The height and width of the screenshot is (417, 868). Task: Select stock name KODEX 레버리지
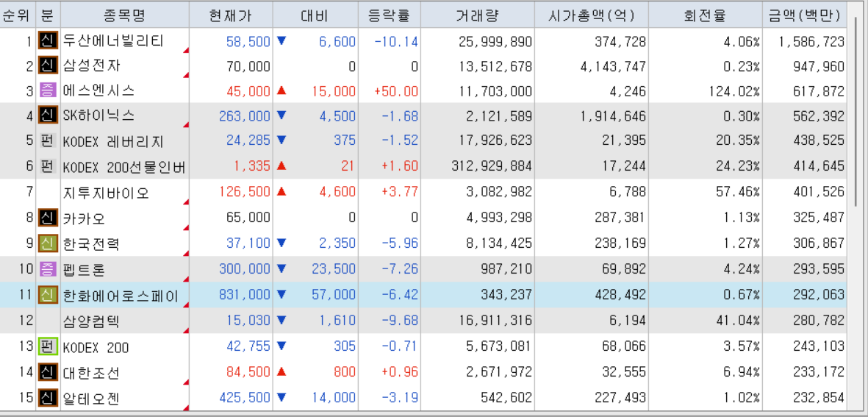(113, 141)
